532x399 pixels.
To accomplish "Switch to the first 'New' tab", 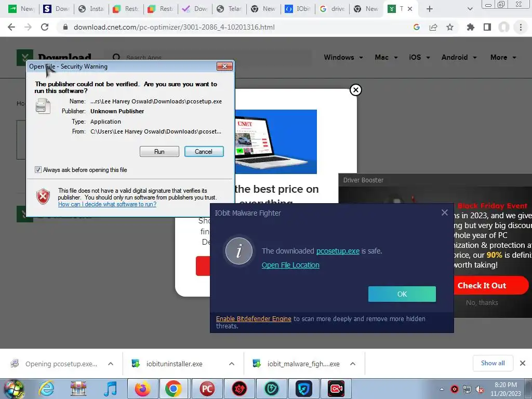I will [22, 9].
